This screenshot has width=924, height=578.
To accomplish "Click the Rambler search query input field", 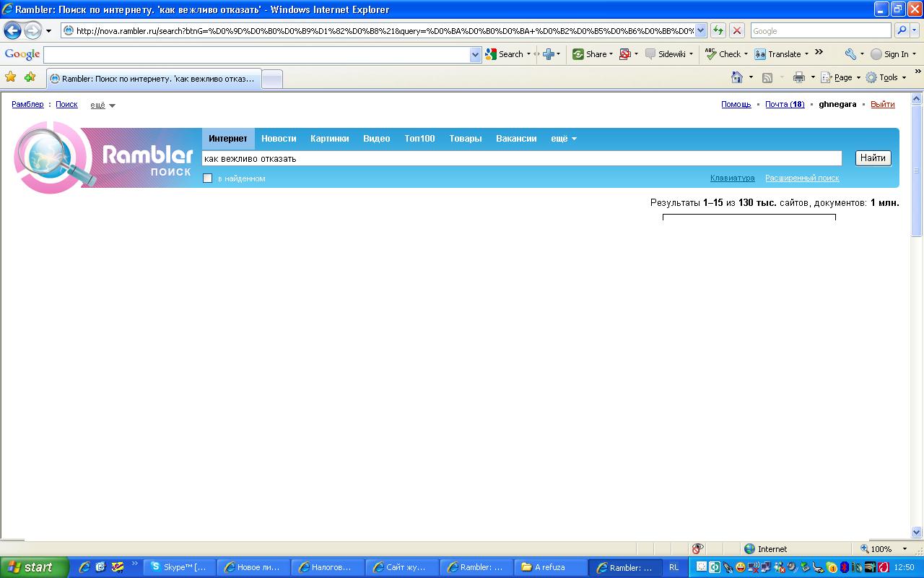I will (x=522, y=158).
